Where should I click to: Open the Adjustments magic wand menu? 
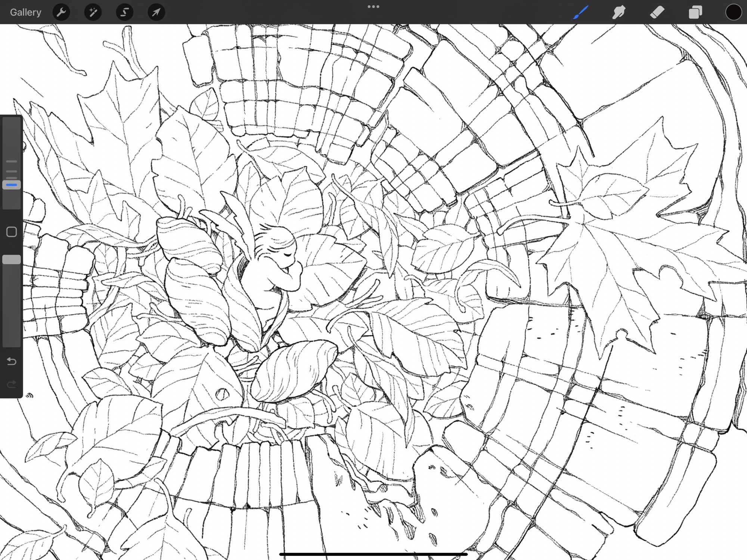pos(93,12)
